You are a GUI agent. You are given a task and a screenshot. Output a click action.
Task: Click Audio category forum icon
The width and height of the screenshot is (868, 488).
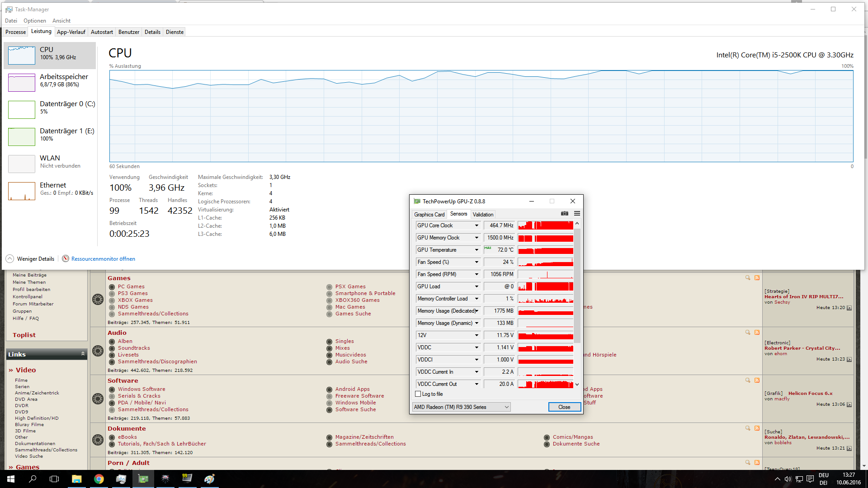point(98,351)
